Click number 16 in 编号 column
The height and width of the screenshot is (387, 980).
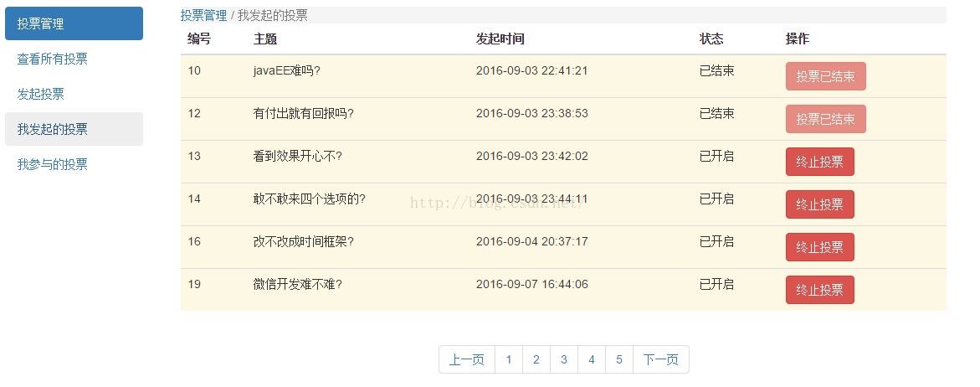tap(194, 241)
